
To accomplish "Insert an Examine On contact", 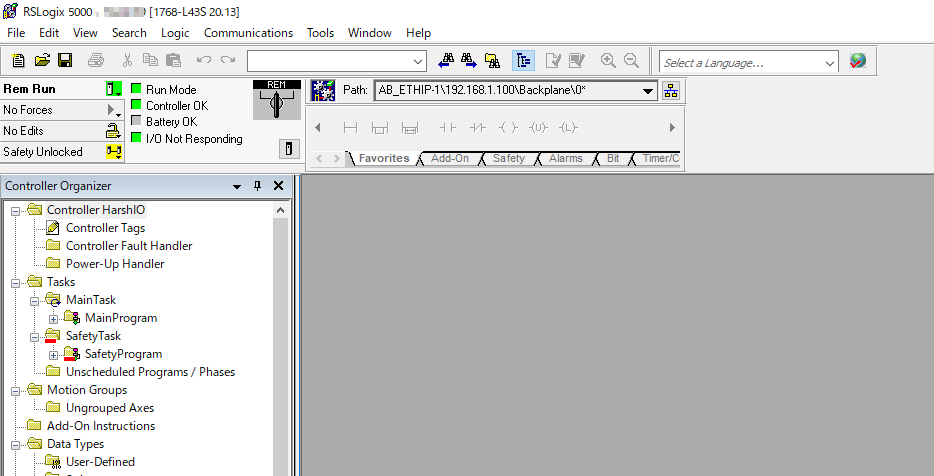I will (447, 127).
